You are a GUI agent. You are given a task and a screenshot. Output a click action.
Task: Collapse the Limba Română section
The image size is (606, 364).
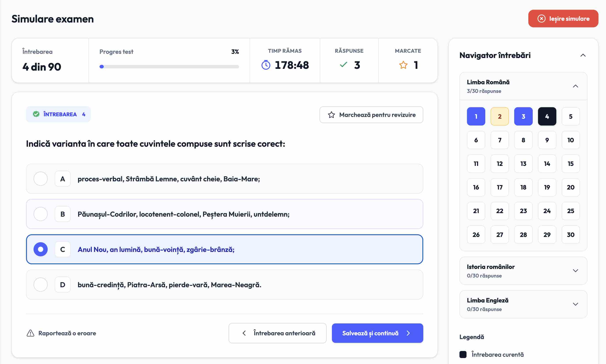(575, 86)
